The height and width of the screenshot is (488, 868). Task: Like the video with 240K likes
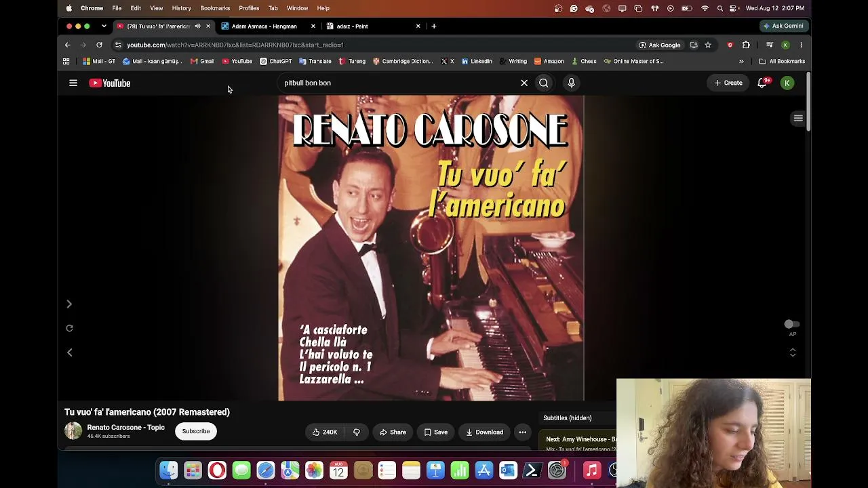pyautogui.click(x=324, y=432)
